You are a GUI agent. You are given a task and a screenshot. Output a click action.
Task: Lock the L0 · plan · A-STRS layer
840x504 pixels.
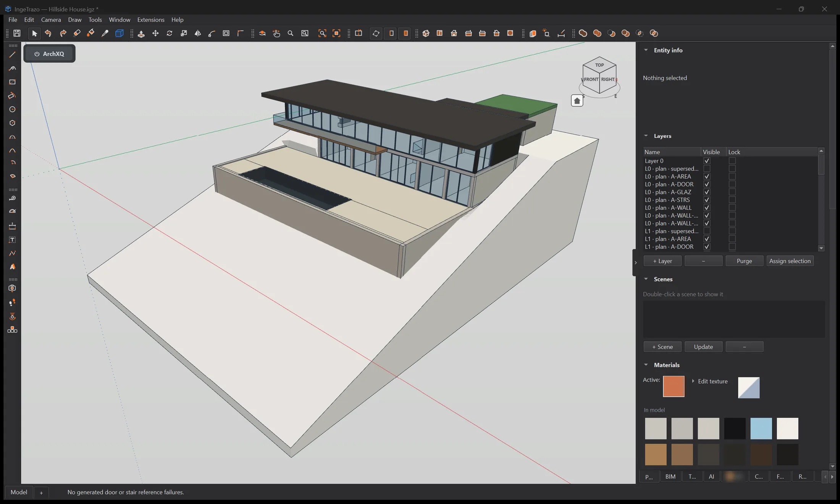tap(732, 200)
